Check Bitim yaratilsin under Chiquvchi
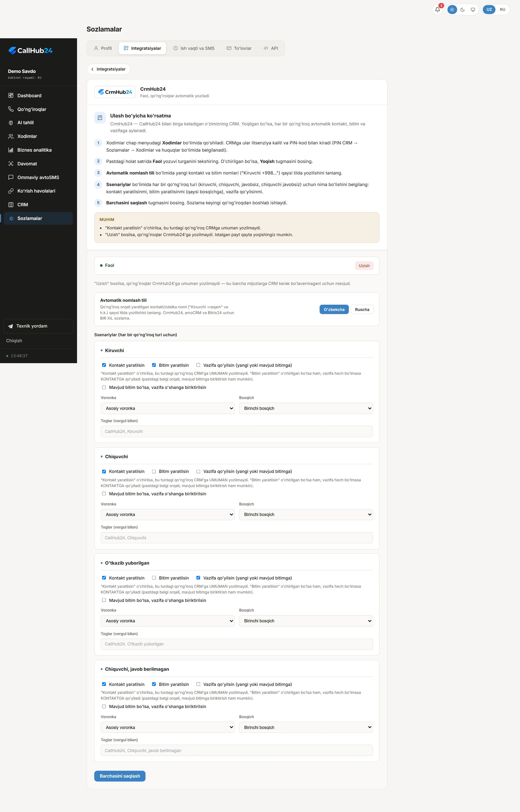Viewport: 520px width, 812px height. [154, 471]
